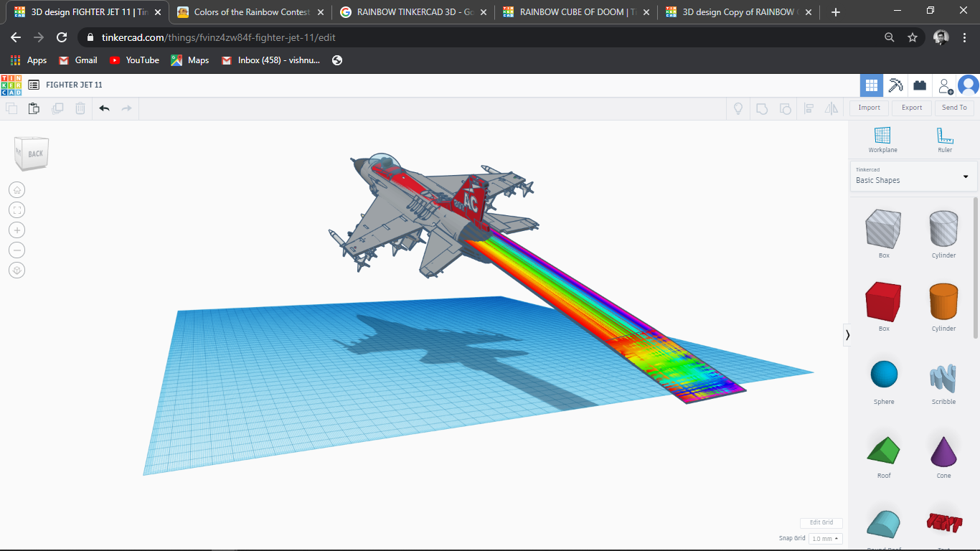Select the Workplane tool
This screenshot has width=980, height=551.
point(882,139)
